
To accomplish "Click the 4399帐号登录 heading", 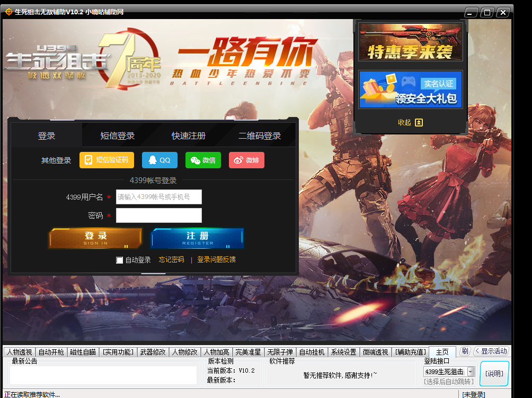I will 153,180.
